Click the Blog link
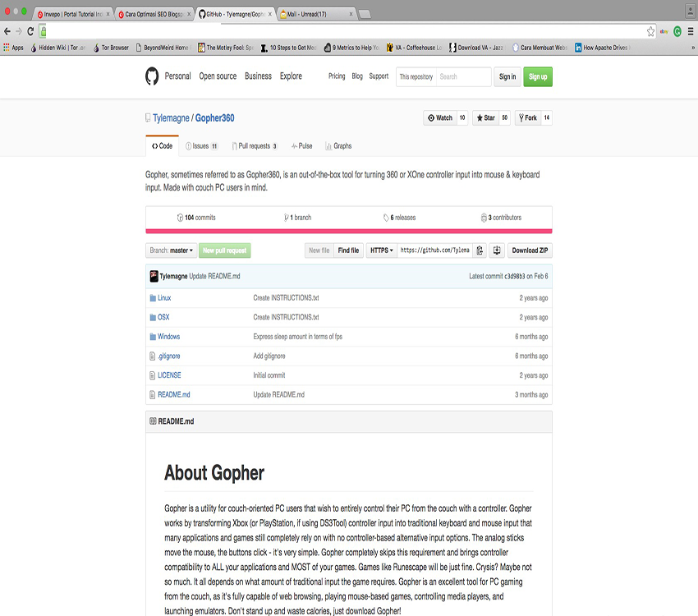698x616 pixels. (x=357, y=76)
